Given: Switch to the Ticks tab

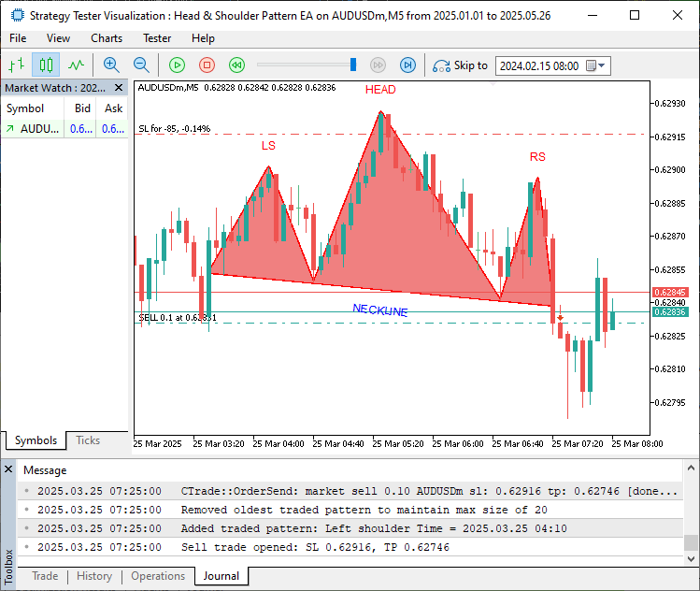Looking at the screenshot, I should coord(88,440).
